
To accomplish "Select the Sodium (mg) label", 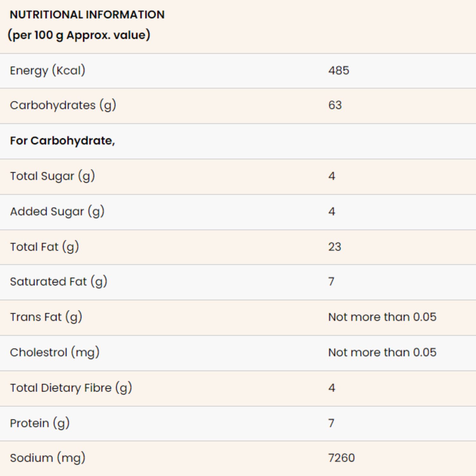I will click(x=48, y=458).
